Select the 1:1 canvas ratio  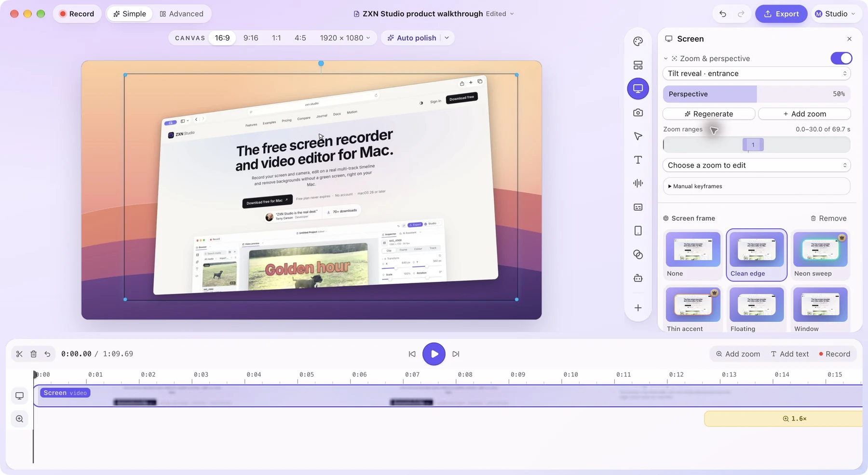[276, 38]
